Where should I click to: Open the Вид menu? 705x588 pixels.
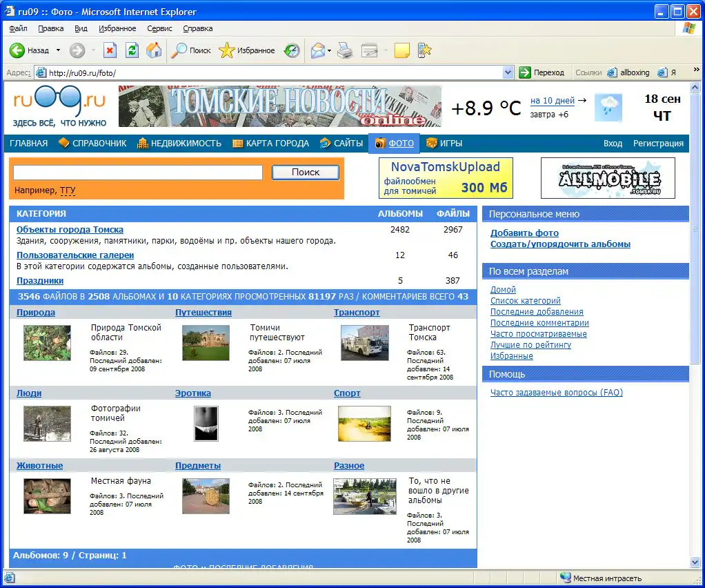click(x=81, y=28)
